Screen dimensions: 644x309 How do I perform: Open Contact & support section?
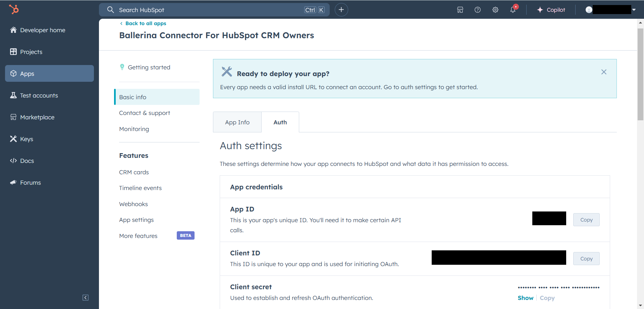[145, 113]
